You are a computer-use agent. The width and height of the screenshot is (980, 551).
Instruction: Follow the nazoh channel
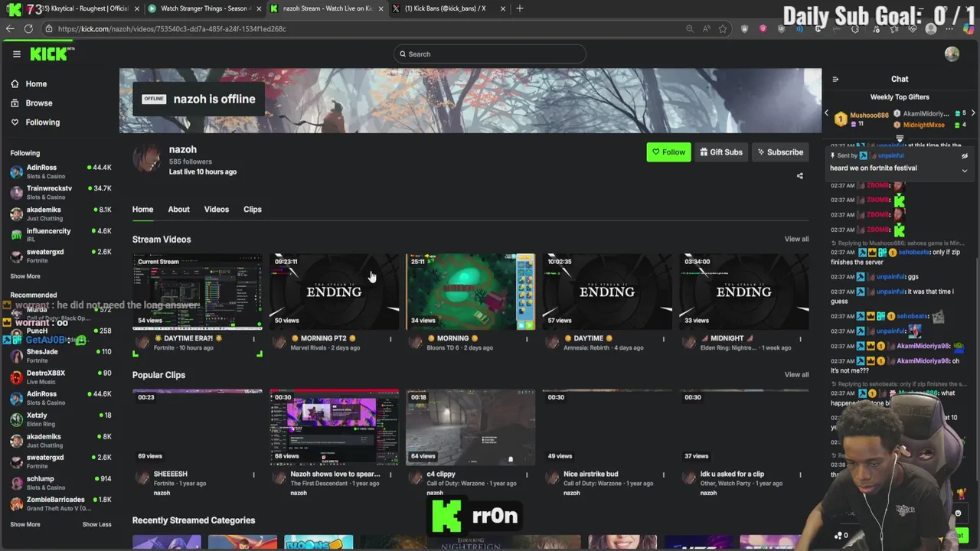668,152
